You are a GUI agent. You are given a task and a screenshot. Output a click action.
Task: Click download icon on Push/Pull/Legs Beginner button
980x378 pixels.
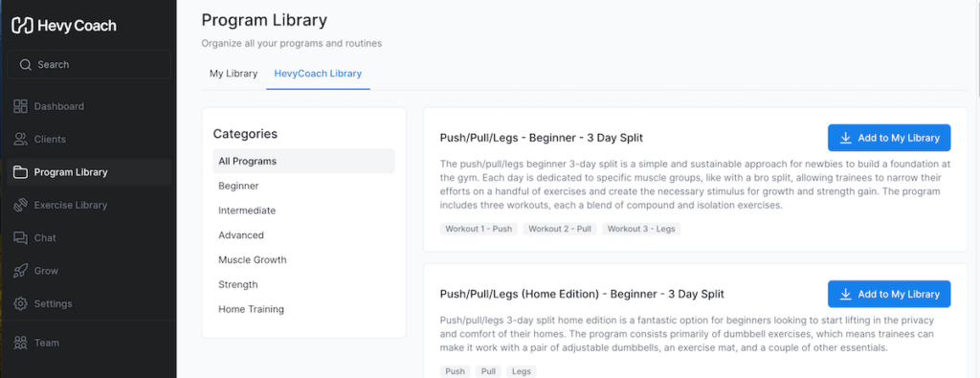pyautogui.click(x=846, y=138)
